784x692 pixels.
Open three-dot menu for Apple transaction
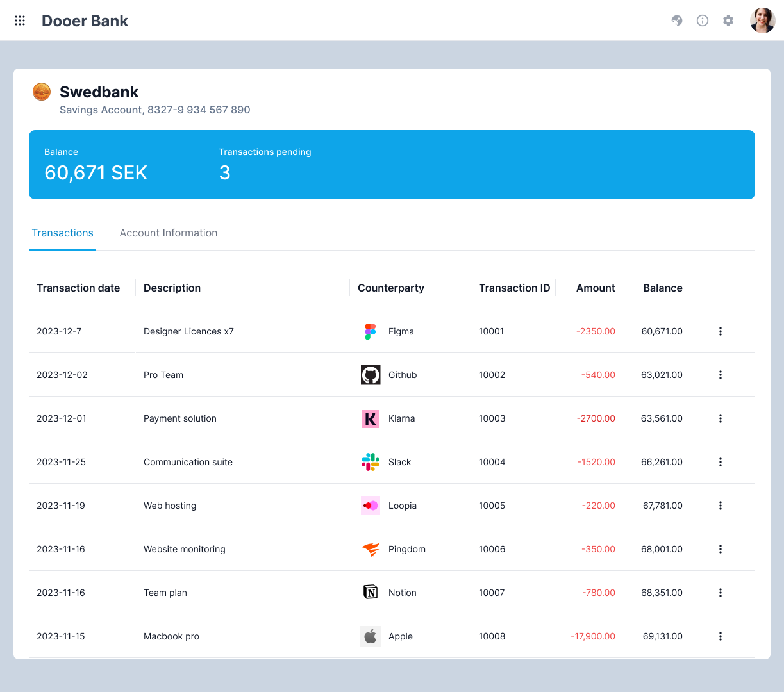pos(721,636)
